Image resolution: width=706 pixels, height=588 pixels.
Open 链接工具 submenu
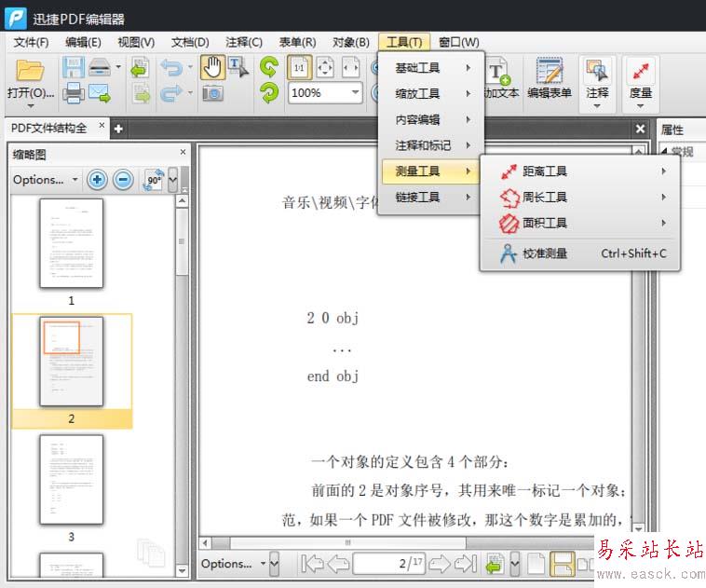click(x=430, y=198)
